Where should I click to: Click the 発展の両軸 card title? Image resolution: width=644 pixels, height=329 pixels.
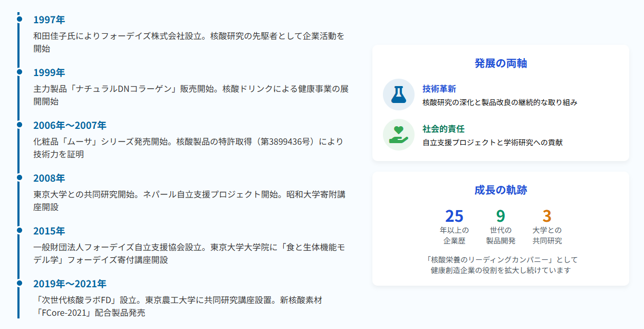coord(501,63)
